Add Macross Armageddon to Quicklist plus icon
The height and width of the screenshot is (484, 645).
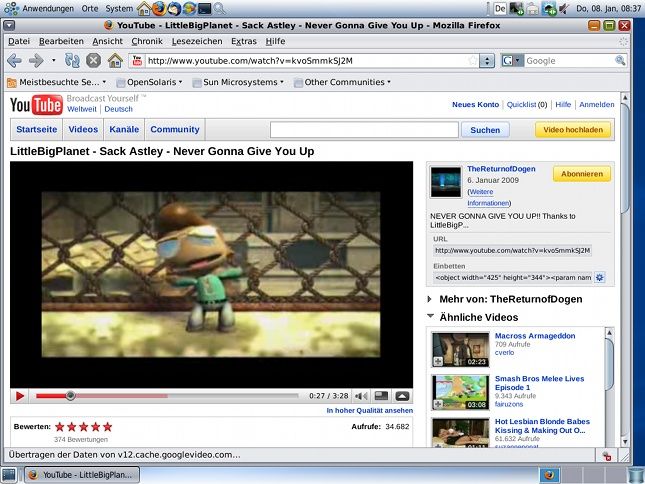click(438, 361)
